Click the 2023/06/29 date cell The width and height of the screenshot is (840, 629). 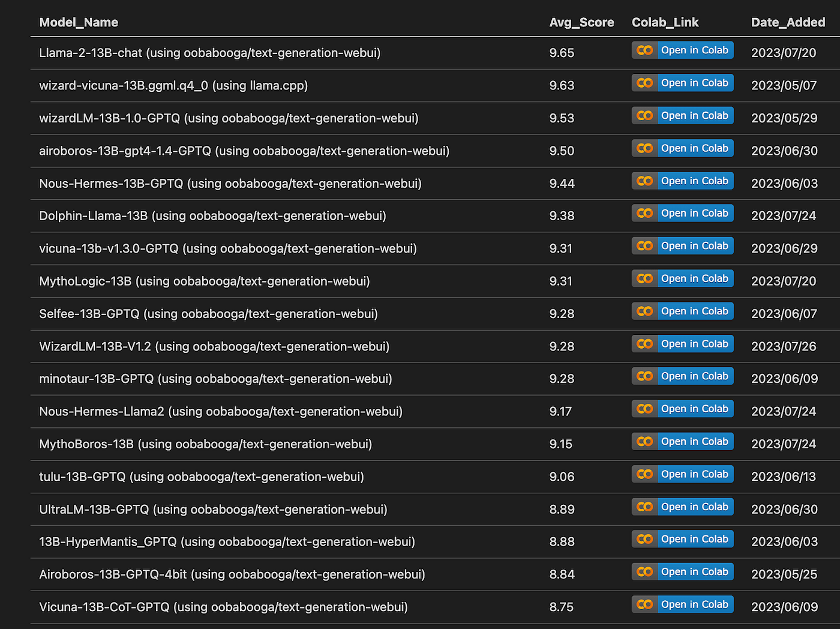[784, 248]
